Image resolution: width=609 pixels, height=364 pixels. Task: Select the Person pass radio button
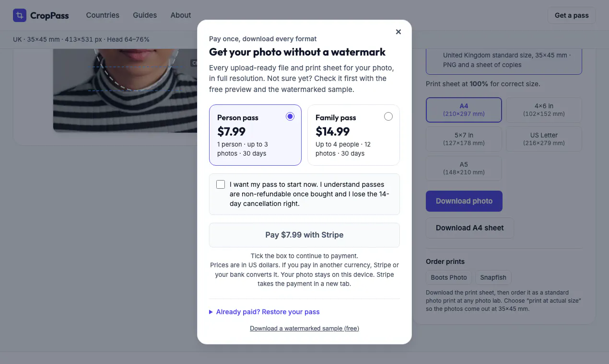click(x=290, y=116)
